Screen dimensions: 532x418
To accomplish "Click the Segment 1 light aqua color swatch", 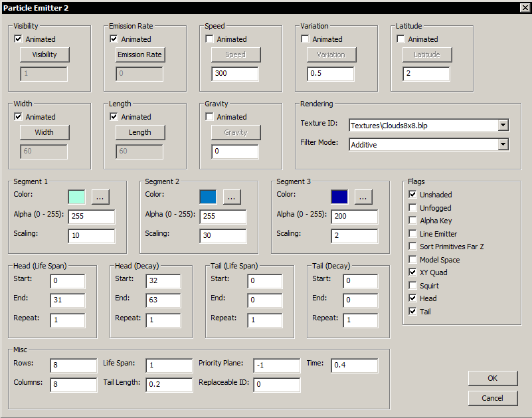I will tap(77, 197).
